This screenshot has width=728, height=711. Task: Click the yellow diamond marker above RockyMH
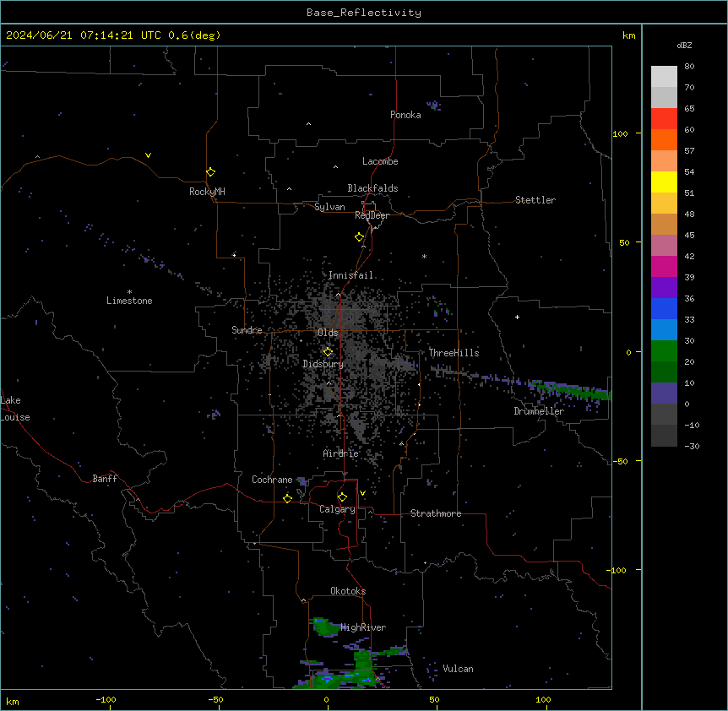point(210,172)
